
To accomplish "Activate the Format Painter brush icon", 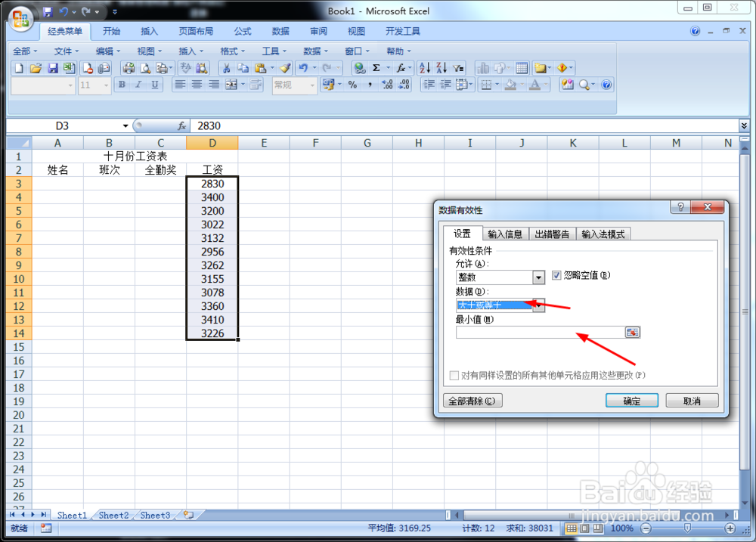I will click(286, 68).
